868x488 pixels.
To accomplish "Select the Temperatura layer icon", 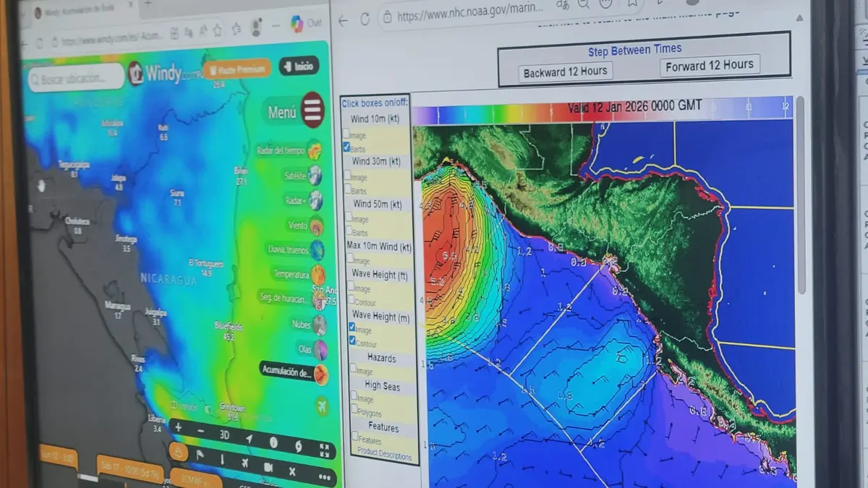I will pos(318,275).
